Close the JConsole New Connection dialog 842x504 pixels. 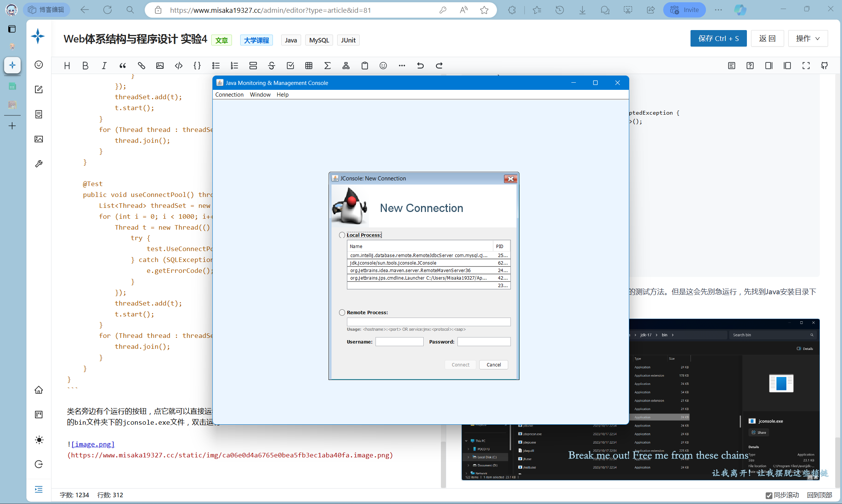pos(510,179)
